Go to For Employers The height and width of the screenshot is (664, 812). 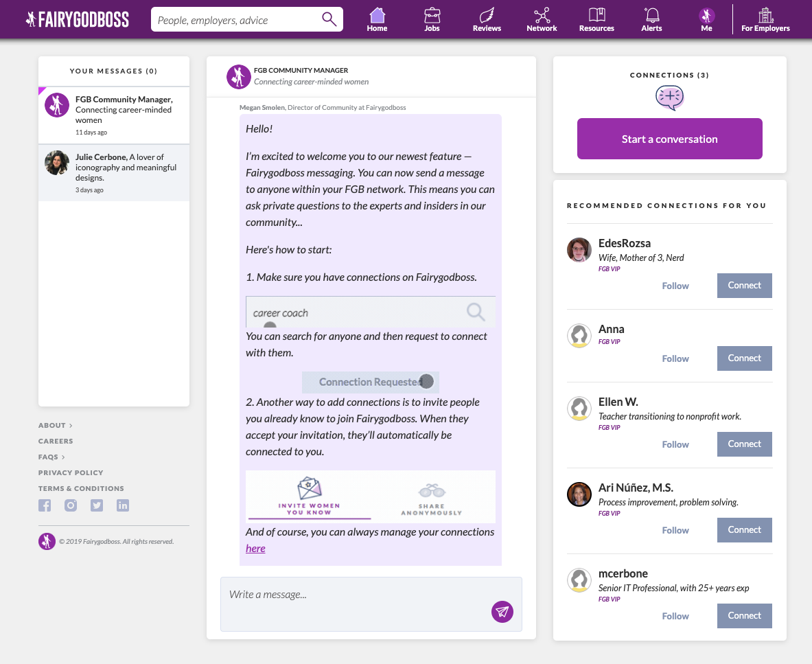pos(765,20)
